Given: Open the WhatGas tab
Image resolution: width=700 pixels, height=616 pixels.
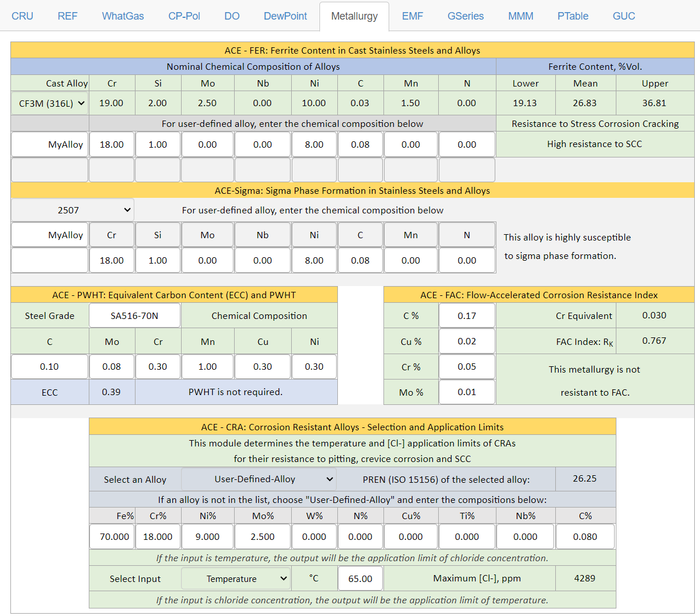Looking at the screenshot, I should 123,16.
